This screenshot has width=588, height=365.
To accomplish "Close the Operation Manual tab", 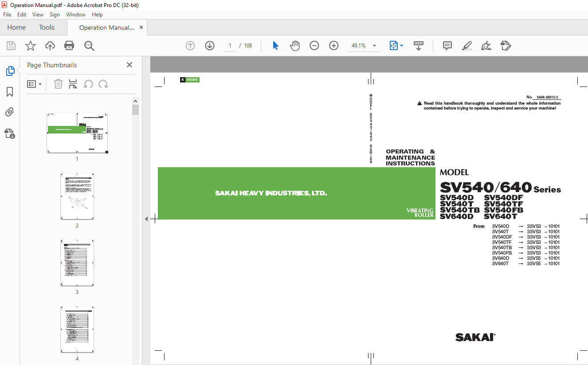I will click(141, 27).
